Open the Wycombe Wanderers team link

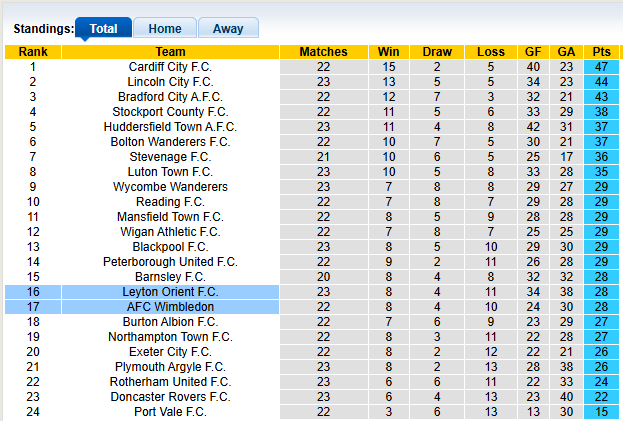click(x=170, y=187)
